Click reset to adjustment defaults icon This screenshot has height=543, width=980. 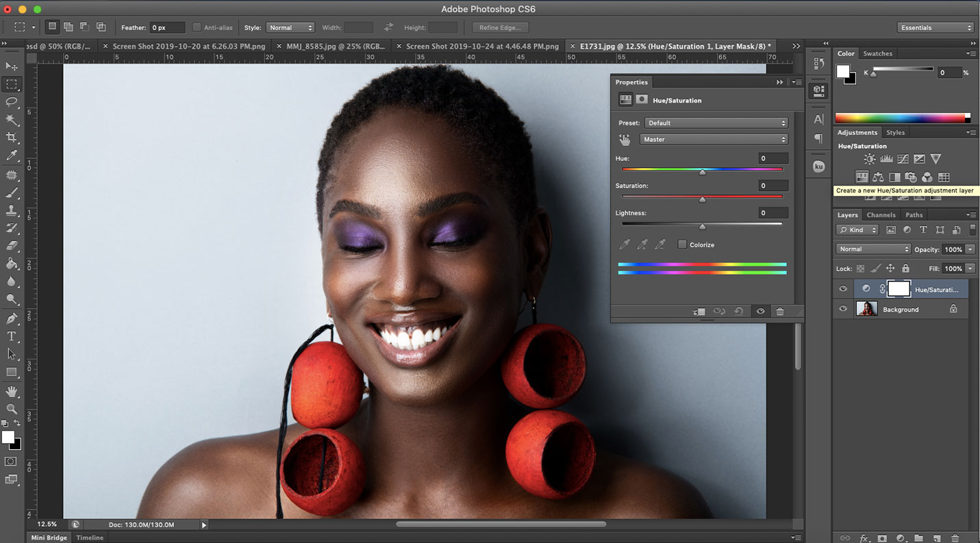739,312
